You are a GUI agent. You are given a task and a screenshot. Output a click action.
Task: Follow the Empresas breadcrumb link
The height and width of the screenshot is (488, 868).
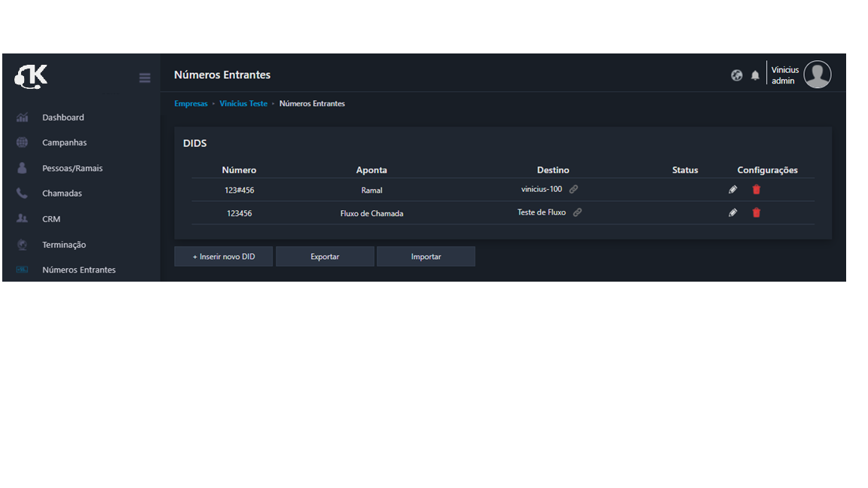(x=191, y=103)
